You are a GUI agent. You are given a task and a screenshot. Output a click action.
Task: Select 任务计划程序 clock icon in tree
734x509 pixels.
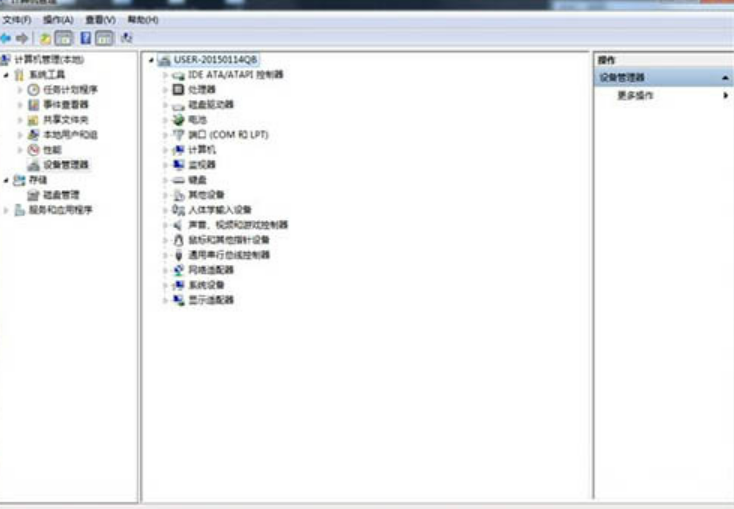click(33, 89)
